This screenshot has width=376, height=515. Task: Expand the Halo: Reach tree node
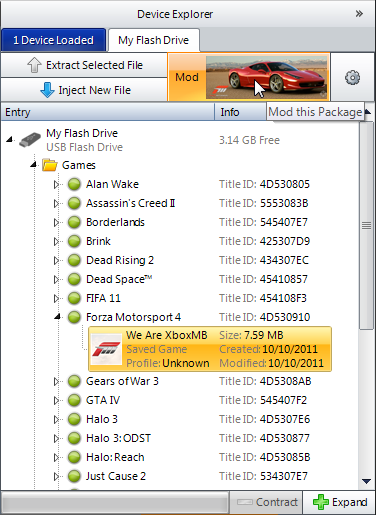56,457
